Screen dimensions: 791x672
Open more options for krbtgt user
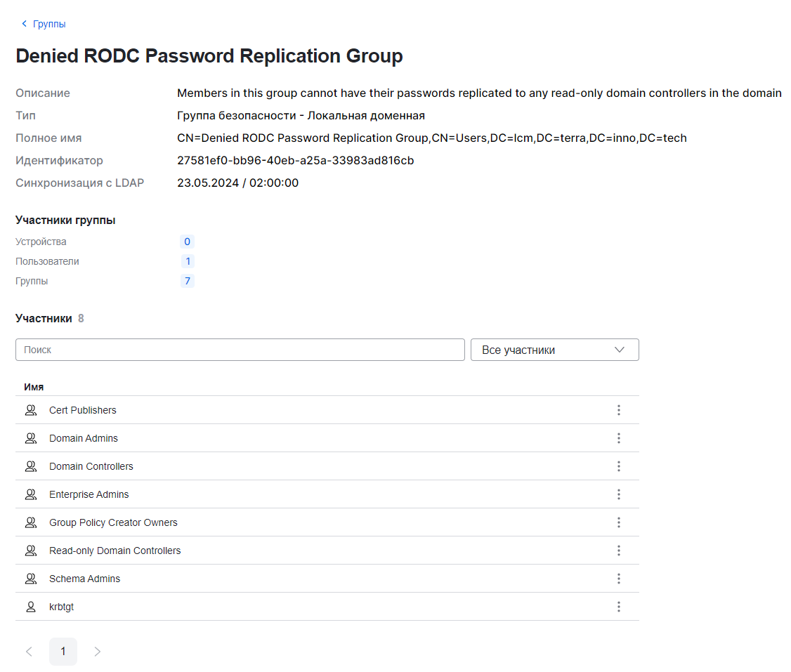point(618,607)
